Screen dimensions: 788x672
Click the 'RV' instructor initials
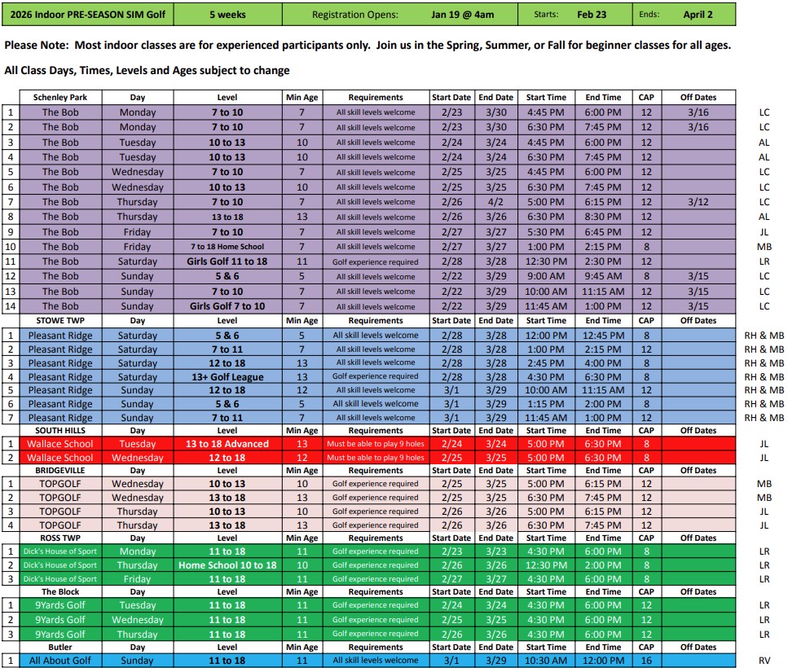[x=764, y=661]
